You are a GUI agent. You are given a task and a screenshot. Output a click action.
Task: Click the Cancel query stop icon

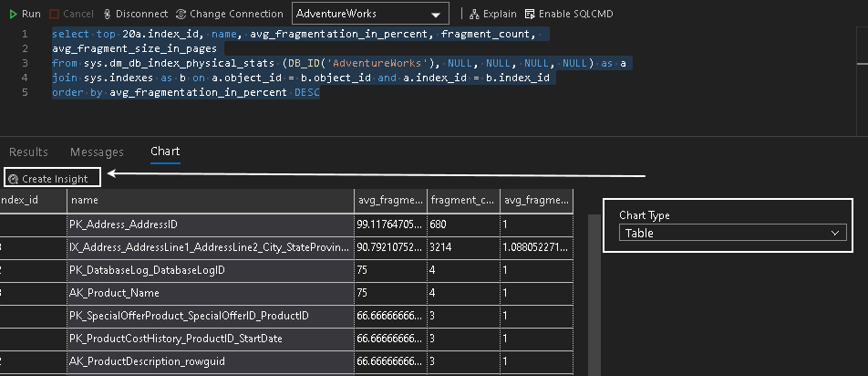click(55, 14)
